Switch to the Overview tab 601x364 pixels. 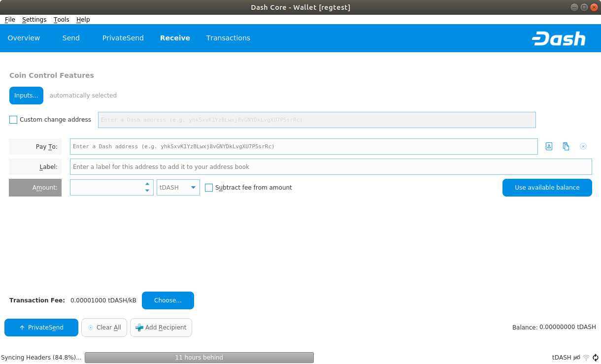(x=24, y=38)
